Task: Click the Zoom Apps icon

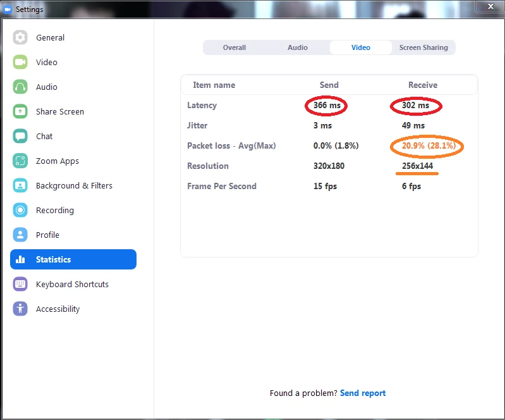Action: pyautogui.click(x=20, y=161)
